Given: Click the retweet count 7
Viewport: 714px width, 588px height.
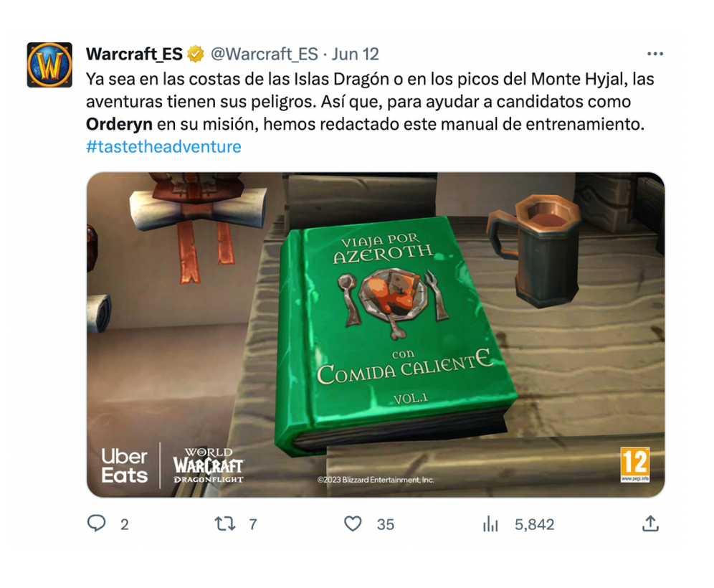Looking at the screenshot, I should click(x=253, y=524).
